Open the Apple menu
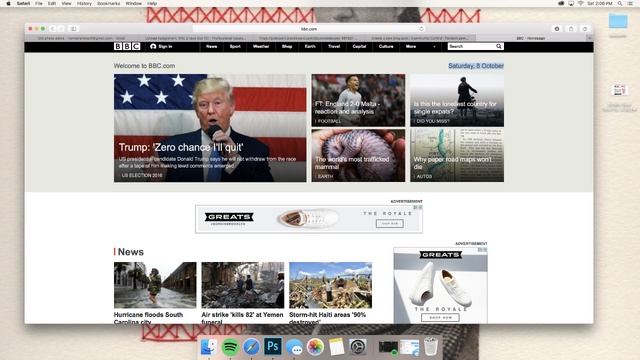This screenshot has height=360, width=640. (x=8, y=3)
